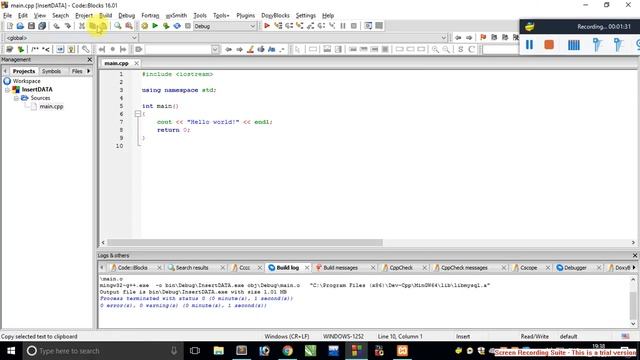
Task: Open the search text combo dropdown
Action: [215, 49]
